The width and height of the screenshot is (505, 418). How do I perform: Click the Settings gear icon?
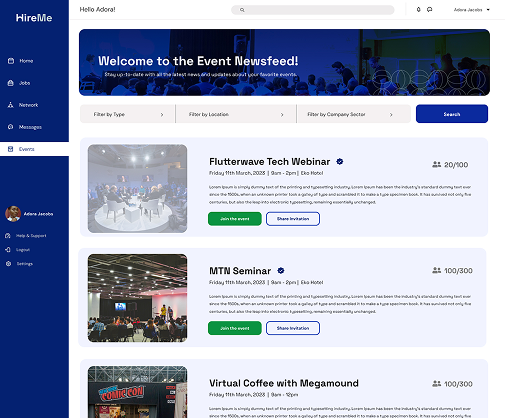click(x=8, y=264)
